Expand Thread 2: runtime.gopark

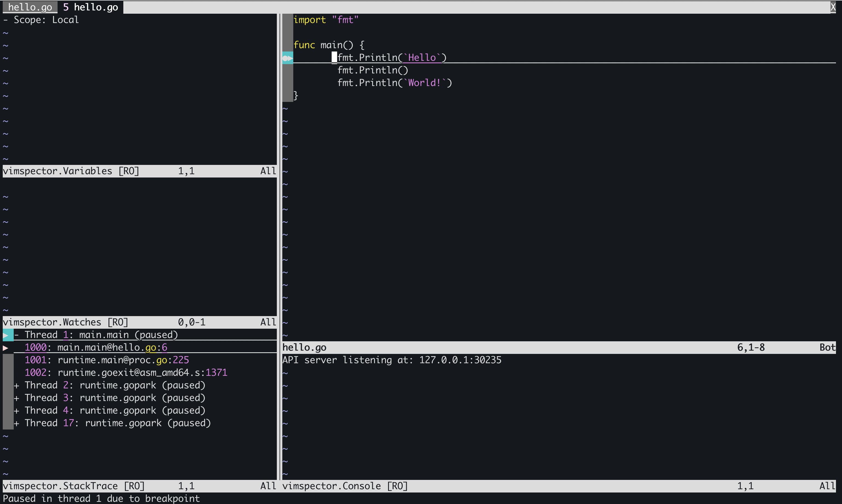[16, 385]
